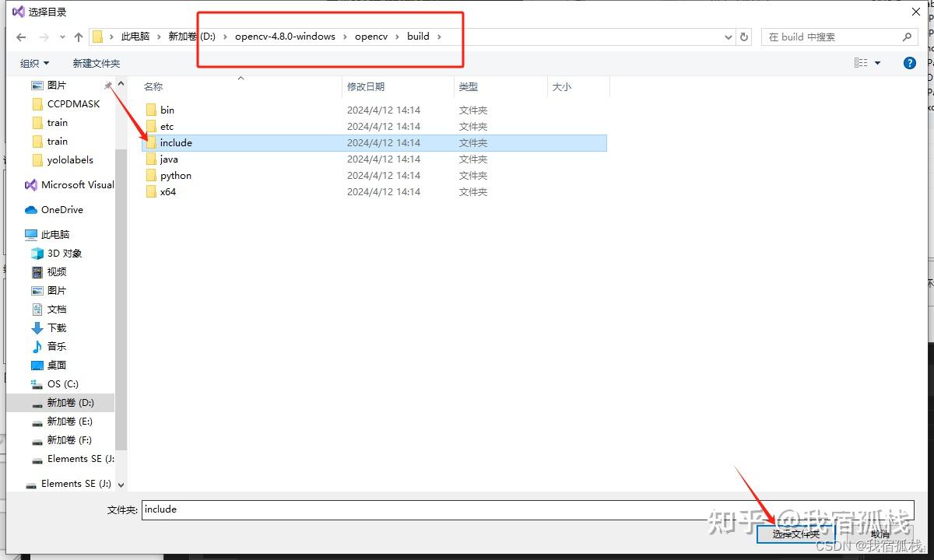Click the Help question mark icon
Image resolution: width=934 pixels, height=560 pixels.
[909, 62]
